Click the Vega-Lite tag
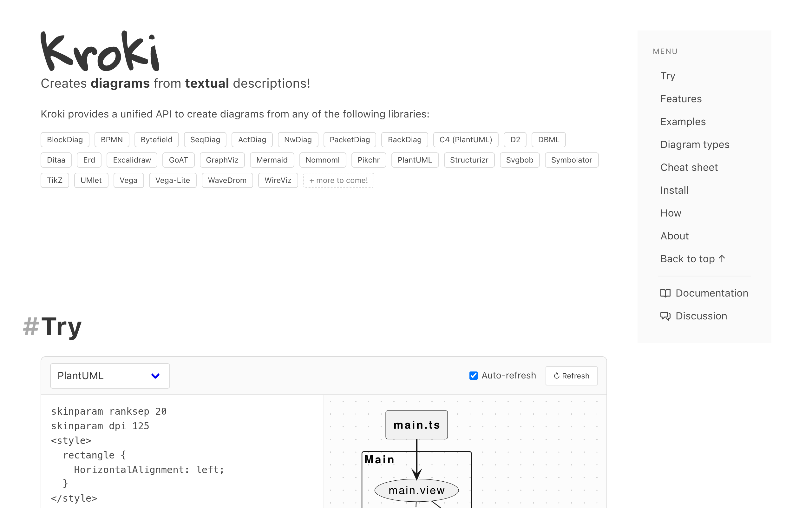This screenshot has height=508, width=812. coord(173,180)
